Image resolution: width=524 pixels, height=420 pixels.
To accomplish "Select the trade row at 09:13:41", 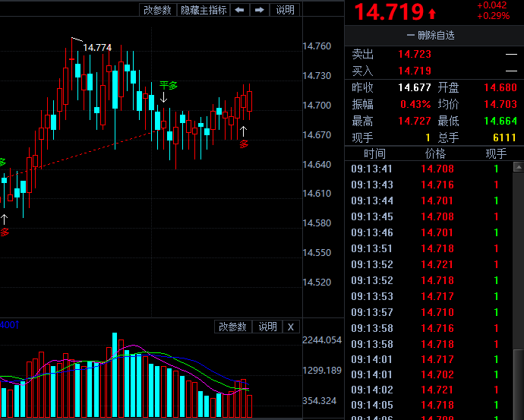I will pyautogui.click(x=428, y=169).
